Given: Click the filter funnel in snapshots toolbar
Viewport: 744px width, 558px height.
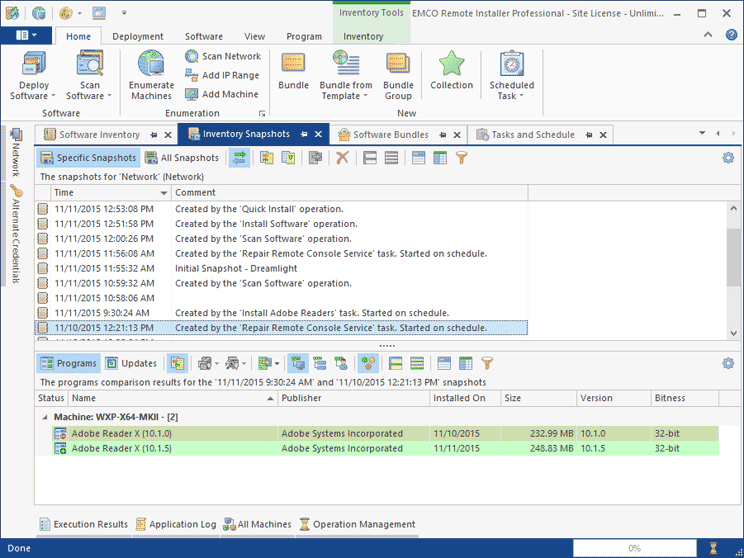Looking at the screenshot, I should (461, 158).
